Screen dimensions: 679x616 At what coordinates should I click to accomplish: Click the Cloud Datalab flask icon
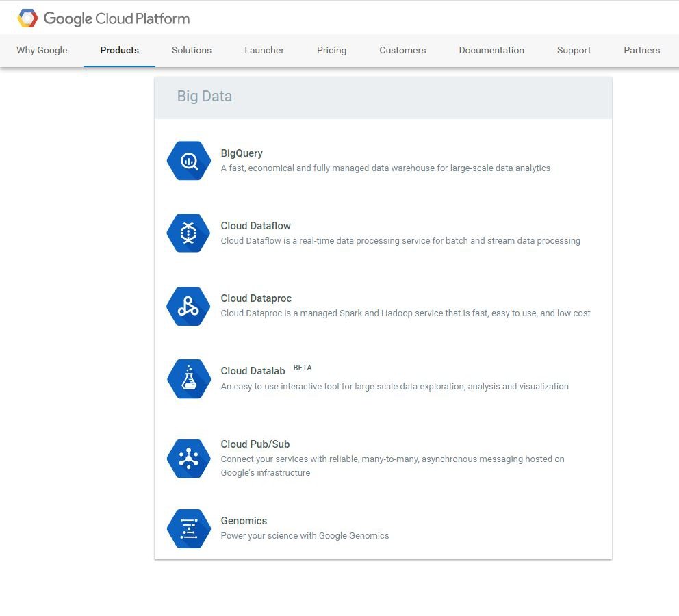pyautogui.click(x=189, y=378)
